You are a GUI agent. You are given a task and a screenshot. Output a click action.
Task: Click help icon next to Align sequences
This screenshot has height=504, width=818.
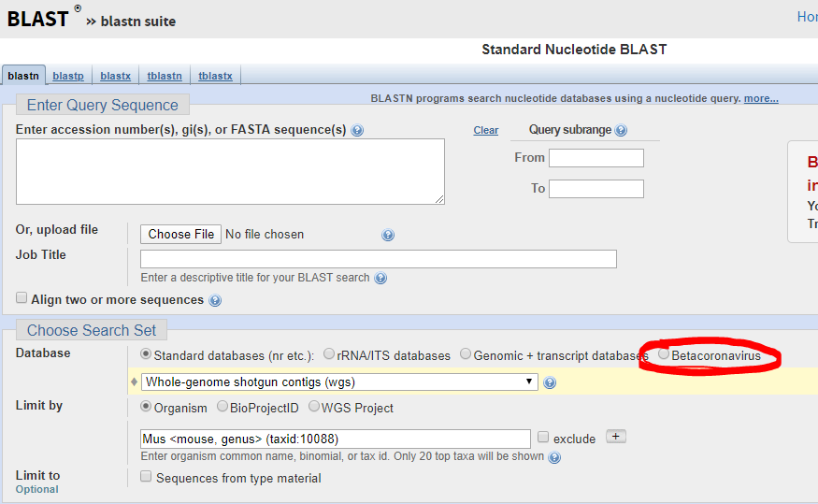coord(215,301)
